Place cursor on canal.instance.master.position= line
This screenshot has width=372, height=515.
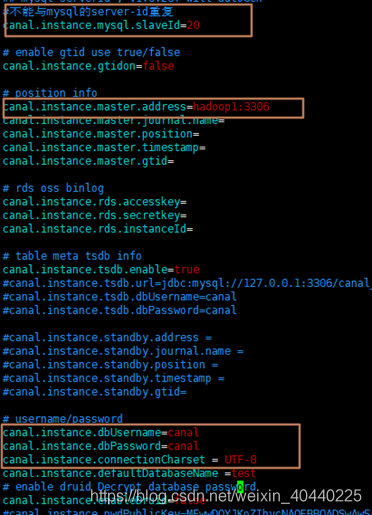[101, 134]
